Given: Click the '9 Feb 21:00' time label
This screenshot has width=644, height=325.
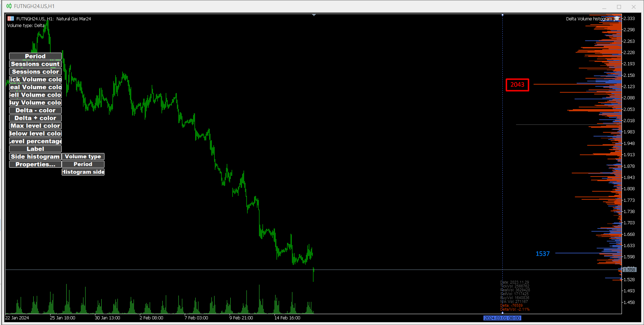Looking at the screenshot, I should pos(241,318).
